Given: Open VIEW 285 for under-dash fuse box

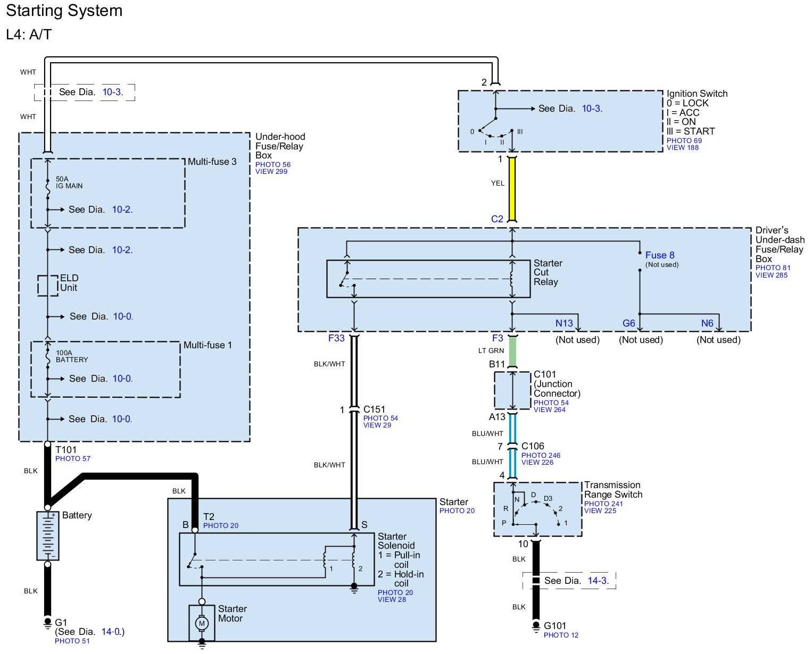Looking at the screenshot, I should click(771, 275).
